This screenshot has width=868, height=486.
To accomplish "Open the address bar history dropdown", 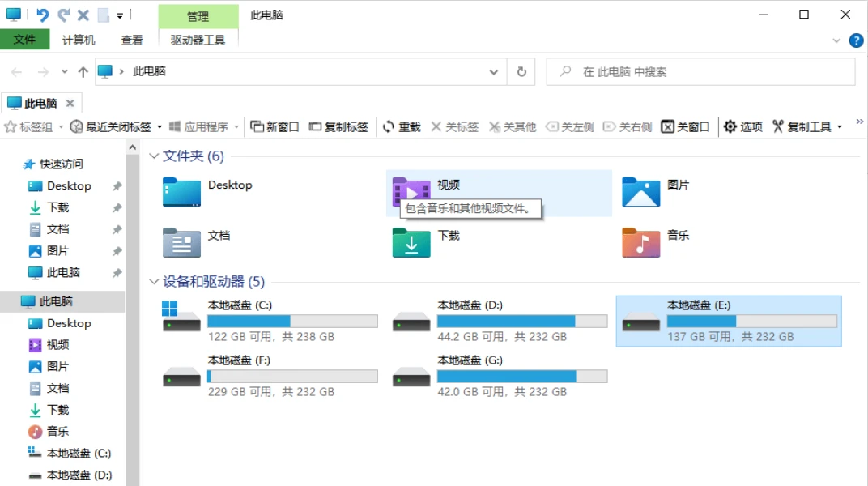I will coord(494,72).
